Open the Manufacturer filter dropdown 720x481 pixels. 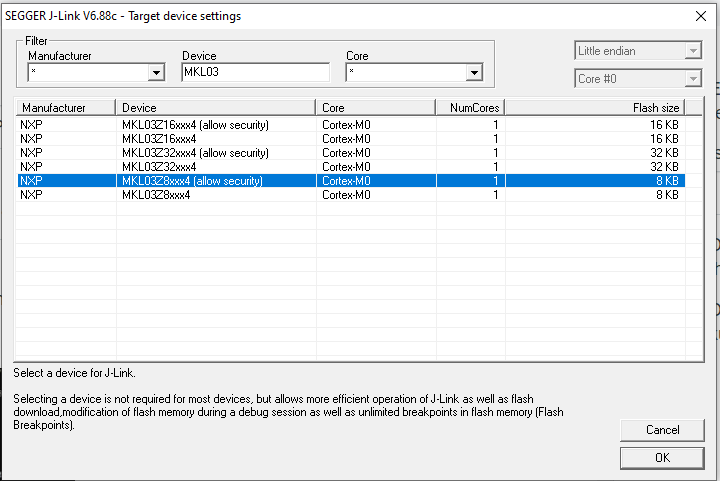[x=156, y=72]
